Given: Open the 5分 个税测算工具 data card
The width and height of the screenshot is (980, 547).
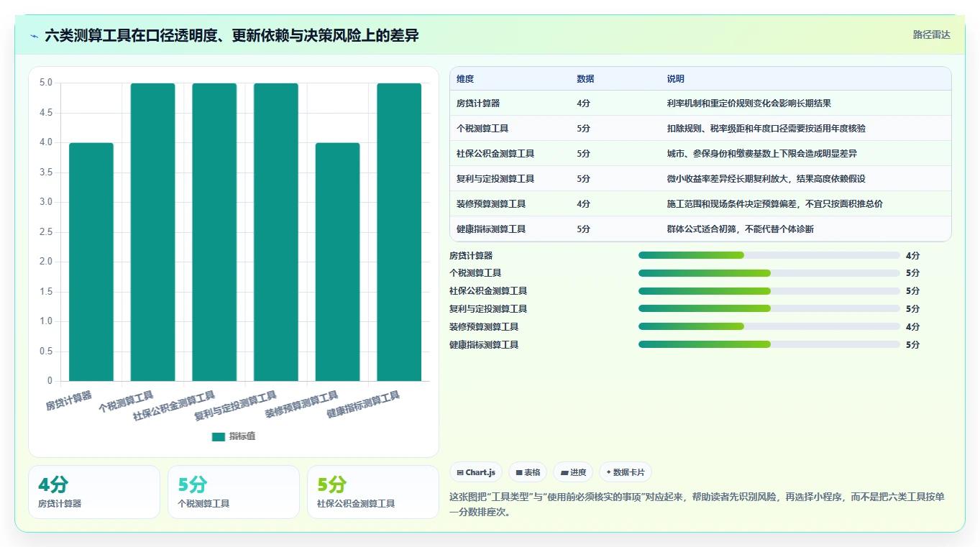Looking at the screenshot, I should point(234,492).
